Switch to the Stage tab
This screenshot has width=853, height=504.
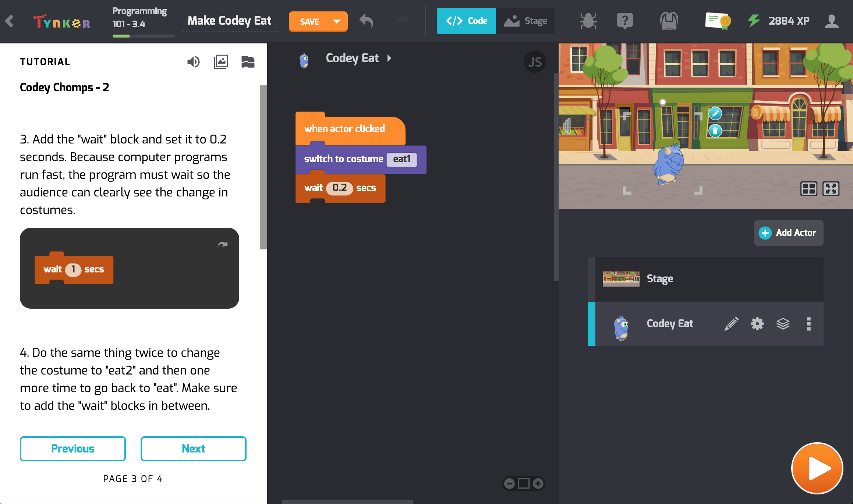pos(525,21)
